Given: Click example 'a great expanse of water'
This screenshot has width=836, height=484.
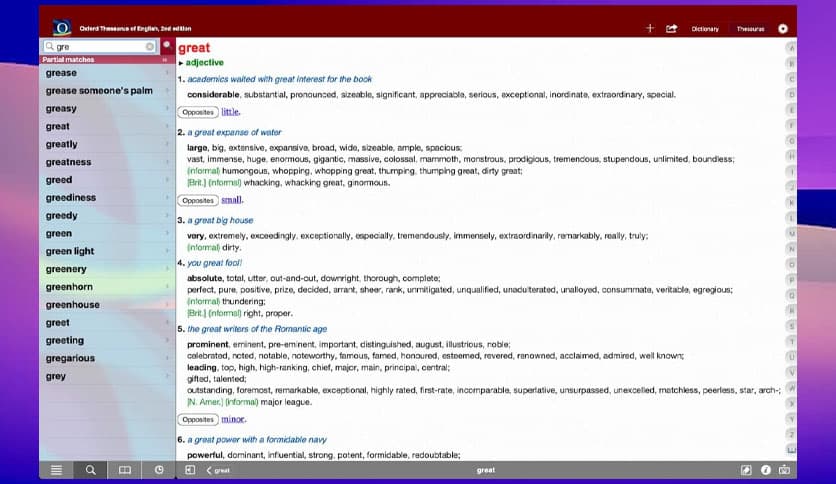Looking at the screenshot, I should (x=234, y=132).
